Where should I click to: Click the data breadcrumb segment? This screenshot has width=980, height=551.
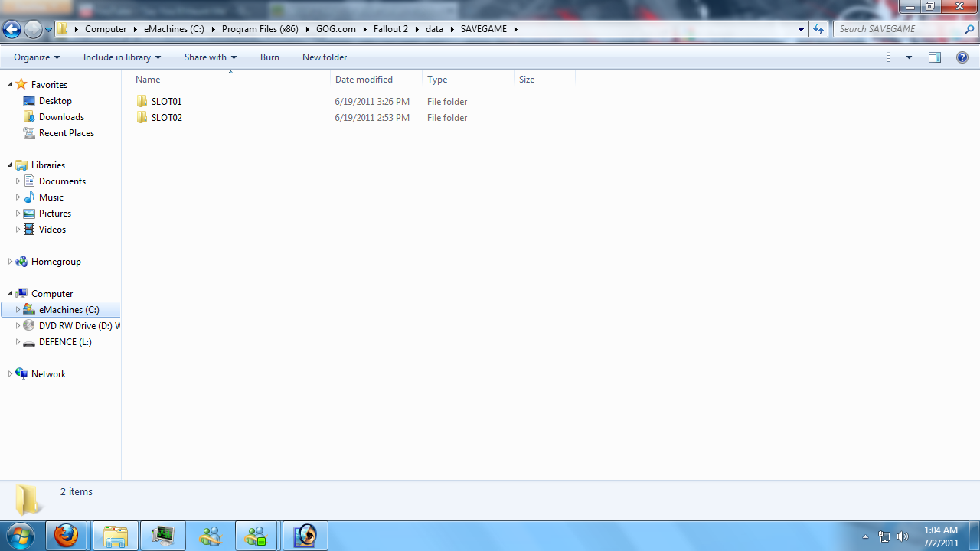pyautogui.click(x=434, y=29)
